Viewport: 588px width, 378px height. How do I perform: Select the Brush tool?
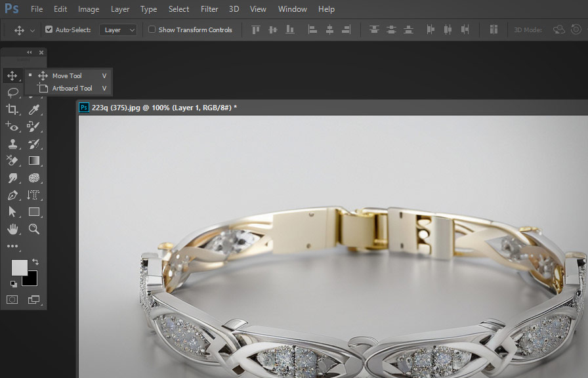(x=34, y=126)
